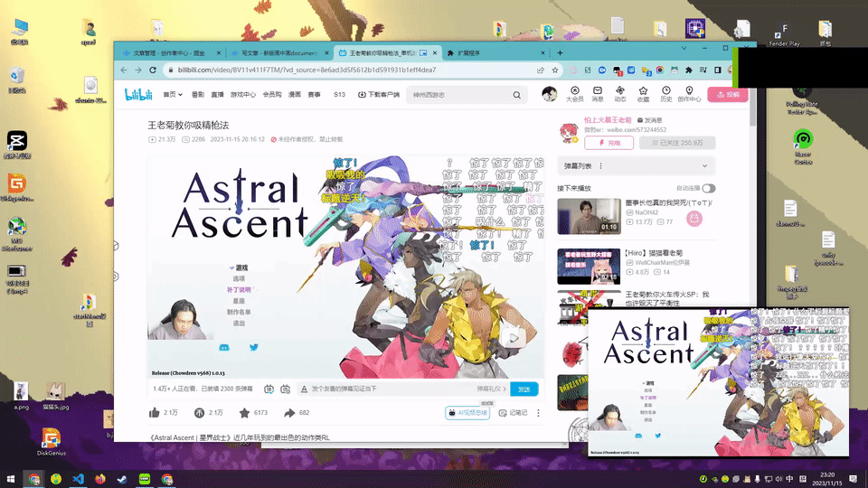Click share page icon in address bar
The height and width of the screenshot is (488, 868).
(x=541, y=70)
